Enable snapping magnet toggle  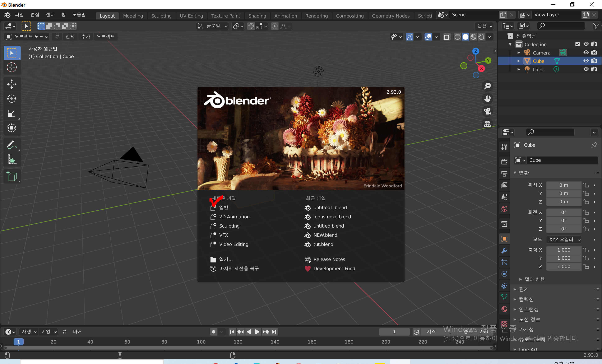click(x=251, y=26)
